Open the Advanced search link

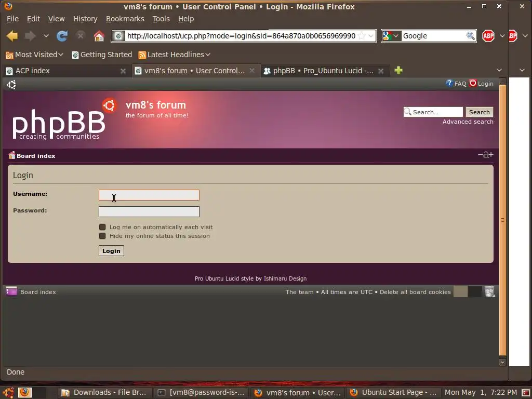pyautogui.click(x=468, y=122)
